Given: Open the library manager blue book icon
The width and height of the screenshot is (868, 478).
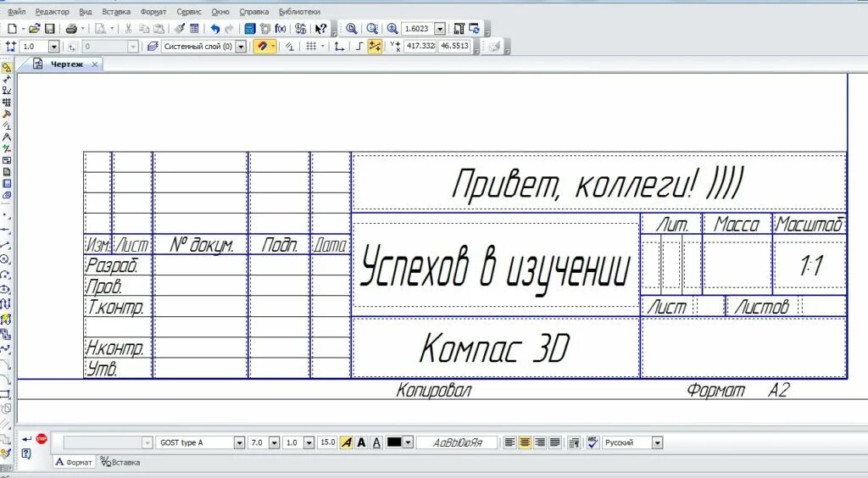Looking at the screenshot, I should coord(250,28).
